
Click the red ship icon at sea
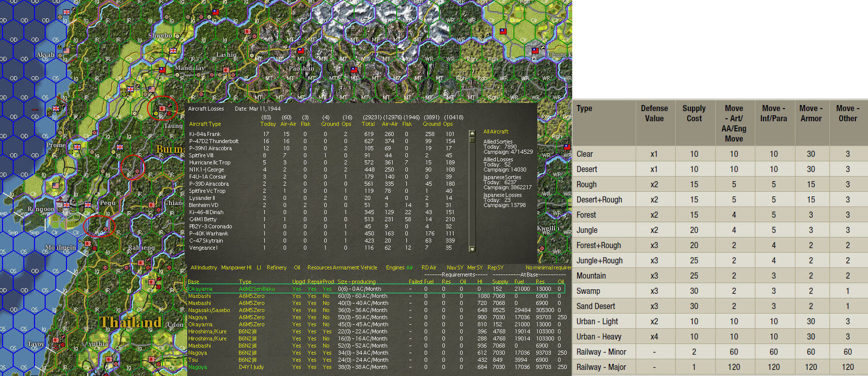[x=34, y=109]
